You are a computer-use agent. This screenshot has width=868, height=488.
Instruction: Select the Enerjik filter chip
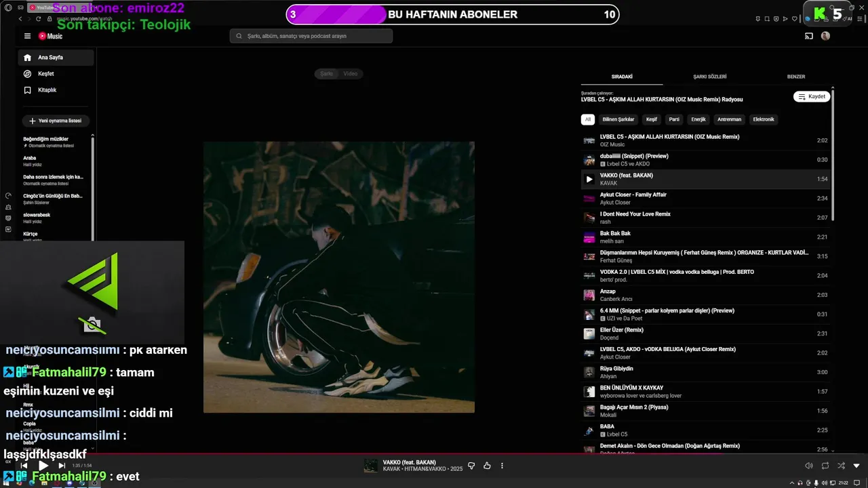698,119
